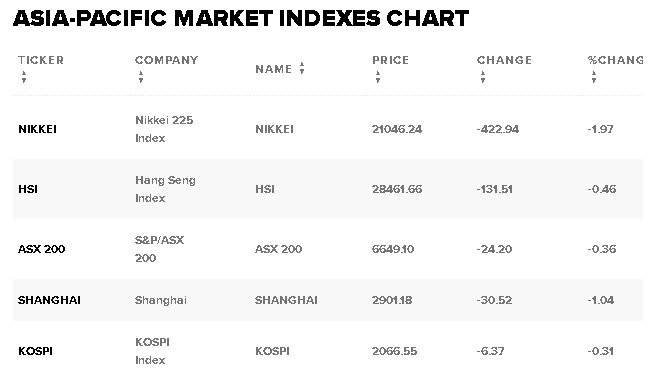
Task: Open the HSI ticker link
Action: coord(28,189)
